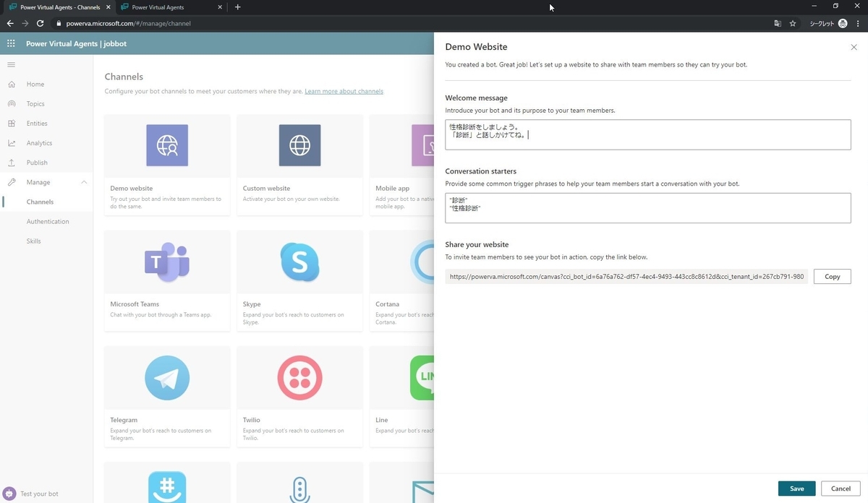Switch to the second Power Virtual Agents tab

pos(172,7)
